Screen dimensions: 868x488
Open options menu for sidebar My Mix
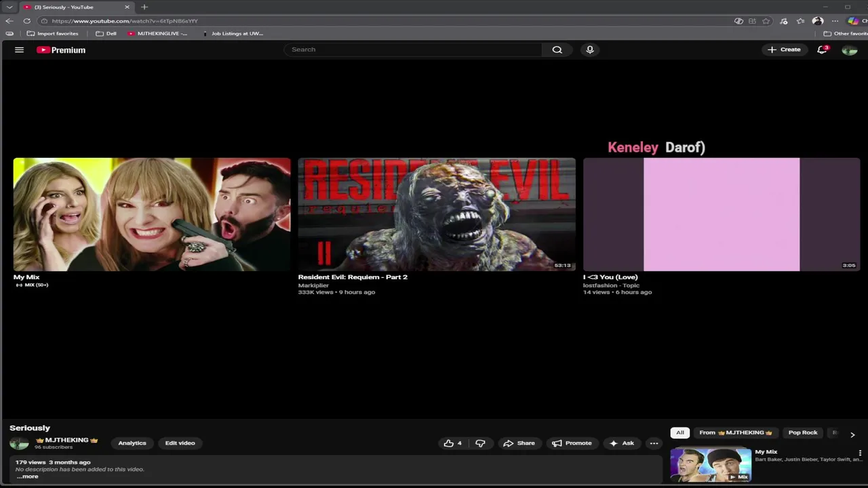(x=860, y=453)
